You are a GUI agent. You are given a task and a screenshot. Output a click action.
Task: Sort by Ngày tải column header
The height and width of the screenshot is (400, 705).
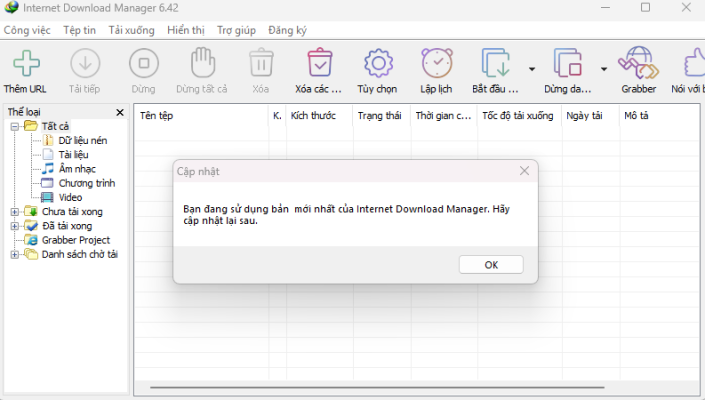pyautogui.click(x=591, y=116)
